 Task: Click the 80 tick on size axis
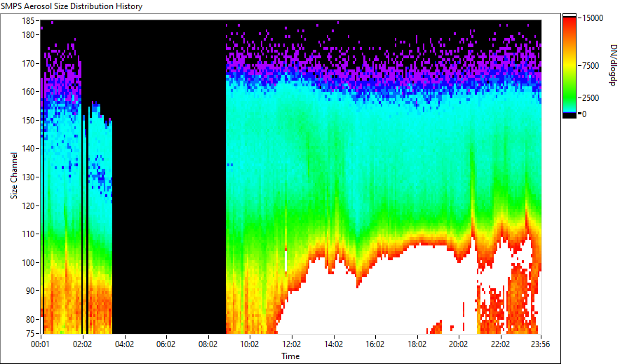(x=29, y=319)
